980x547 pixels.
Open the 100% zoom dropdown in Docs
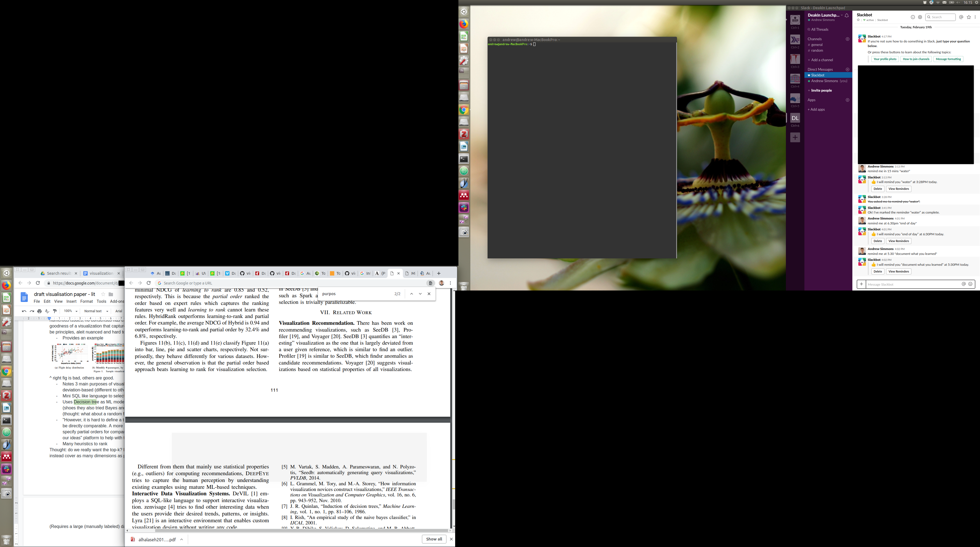click(71, 311)
